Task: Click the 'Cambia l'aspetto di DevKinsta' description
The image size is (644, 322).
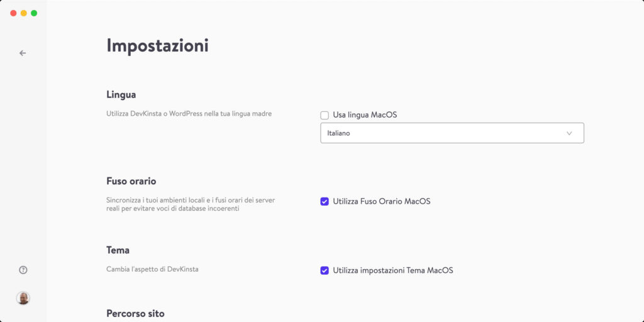Action: (x=152, y=269)
